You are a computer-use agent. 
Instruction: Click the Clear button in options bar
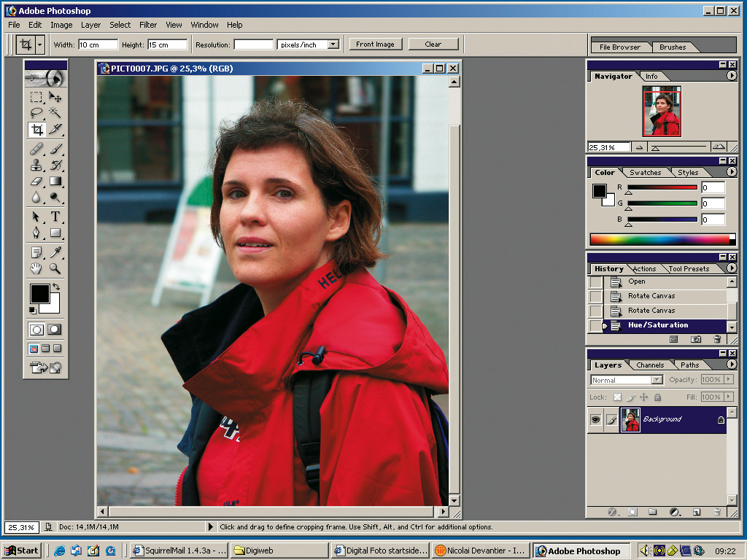click(x=433, y=44)
